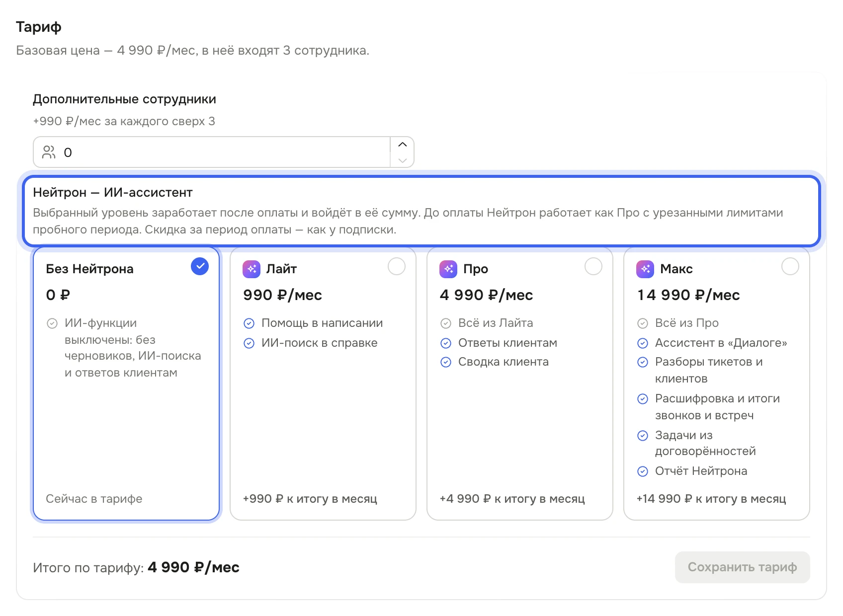Select the Лайт plan radio button
The width and height of the screenshot is (843, 616).
coord(397,266)
